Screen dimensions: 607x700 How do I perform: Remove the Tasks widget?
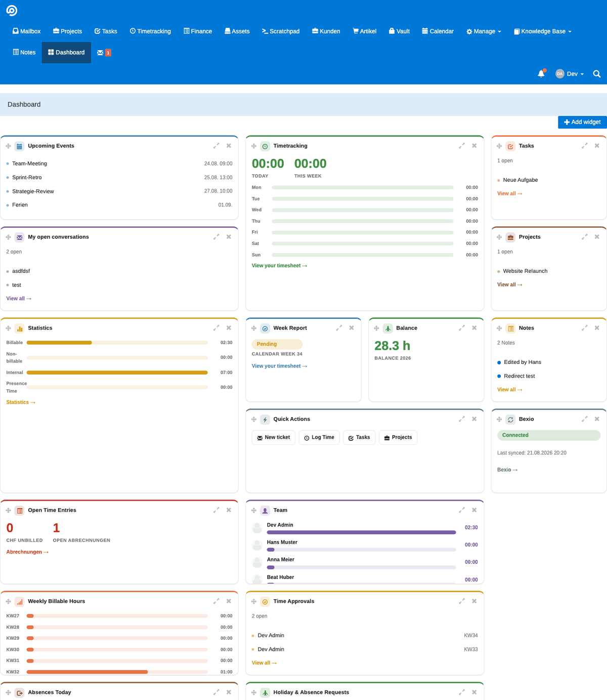coord(597,146)
